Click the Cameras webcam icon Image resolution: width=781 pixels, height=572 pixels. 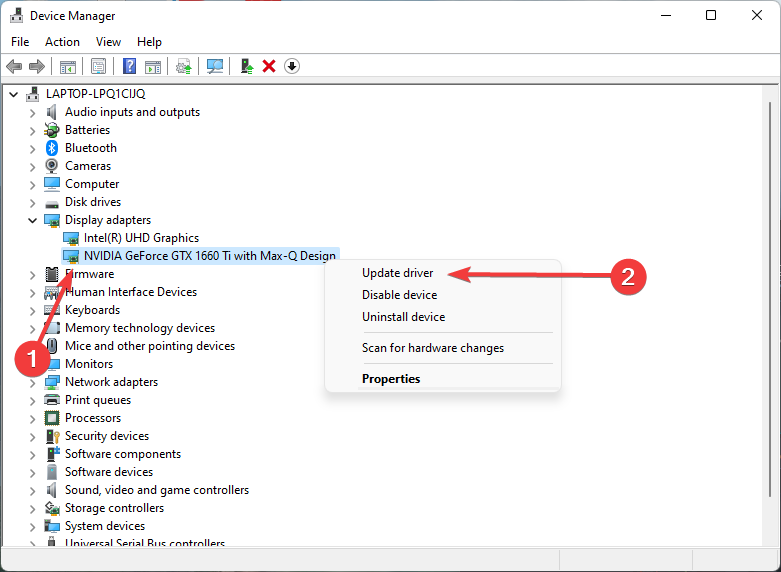point(52,166)
